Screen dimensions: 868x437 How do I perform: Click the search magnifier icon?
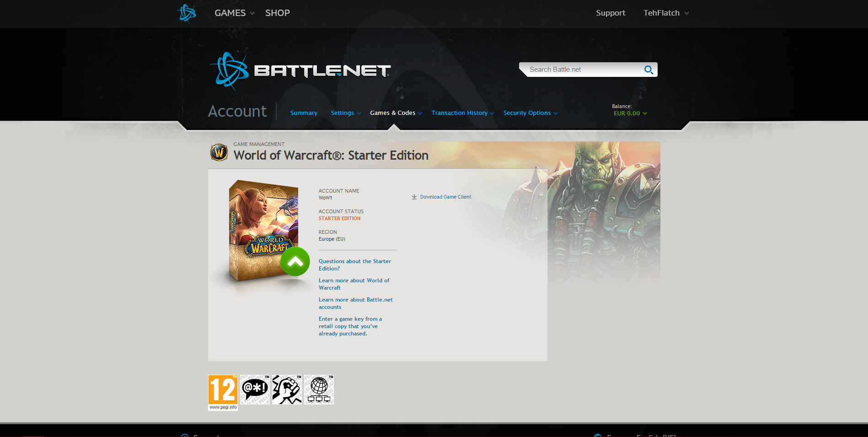click(x=648, y=70)
